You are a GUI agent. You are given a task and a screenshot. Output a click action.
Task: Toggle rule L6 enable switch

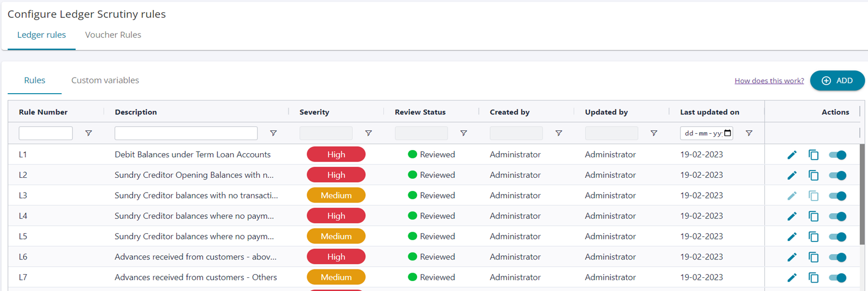point(838,257)
